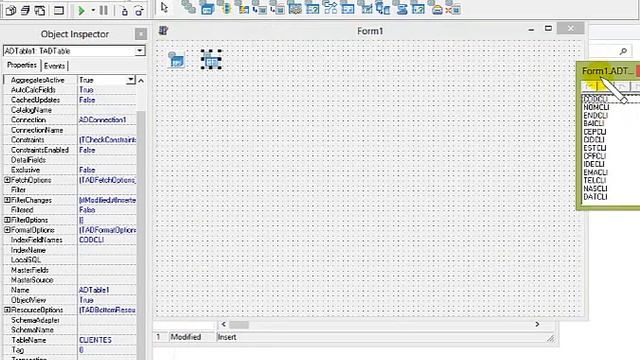640x360 pixels.
Task: Click the horizontal scrollbar left arrow
Action: [223, 324]
